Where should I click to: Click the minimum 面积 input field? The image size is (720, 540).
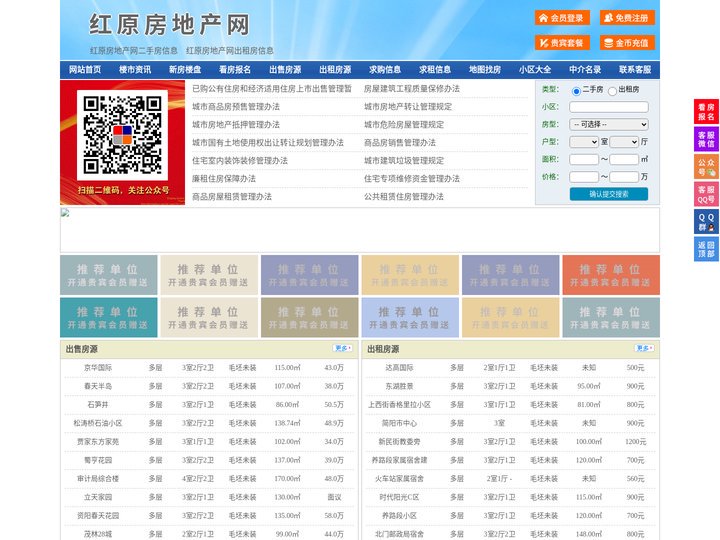[x=584, y=159]
